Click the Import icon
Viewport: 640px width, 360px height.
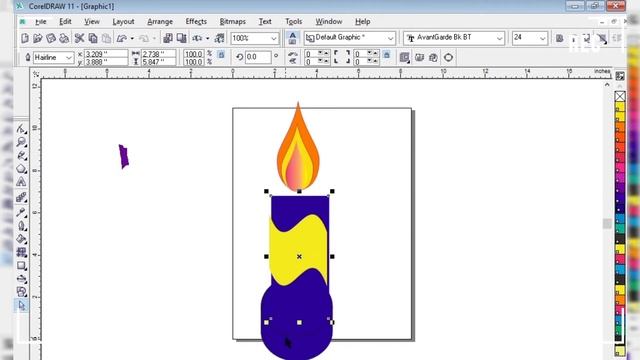point(168,38)
